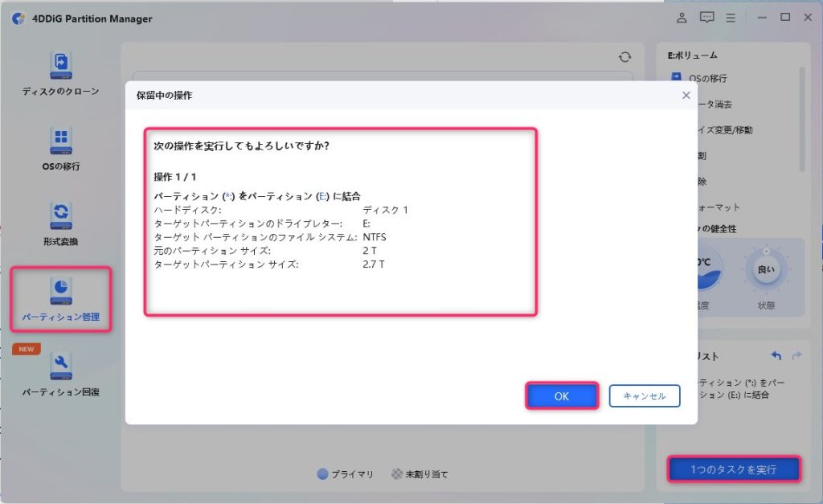
Task: Click the refresh icon above the disk list
Action: 624,57
